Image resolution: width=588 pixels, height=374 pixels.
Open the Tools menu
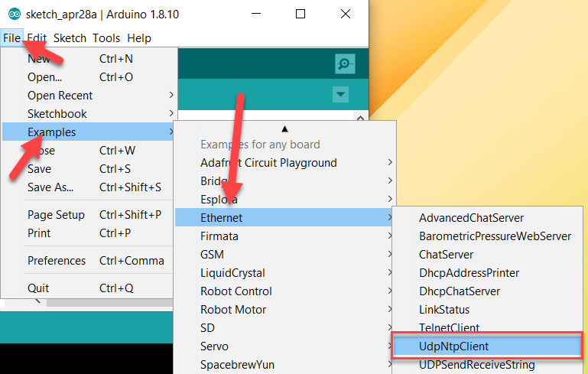pyautogui.click(x=106, y=38)
